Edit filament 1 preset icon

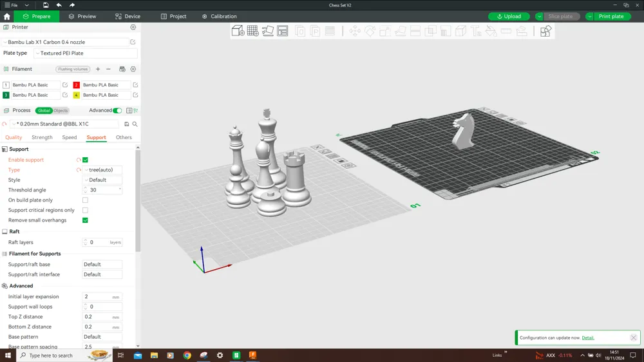[65, 84]
